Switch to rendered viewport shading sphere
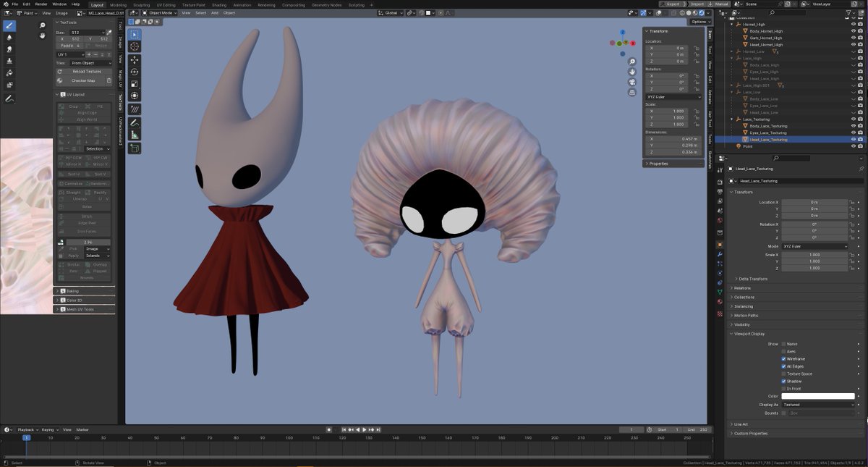 (x=700, y=13)
